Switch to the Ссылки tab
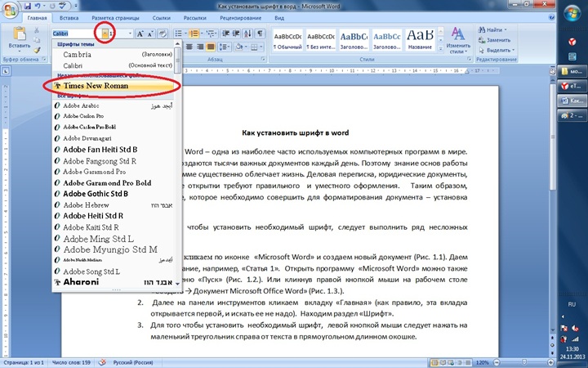 162,18
